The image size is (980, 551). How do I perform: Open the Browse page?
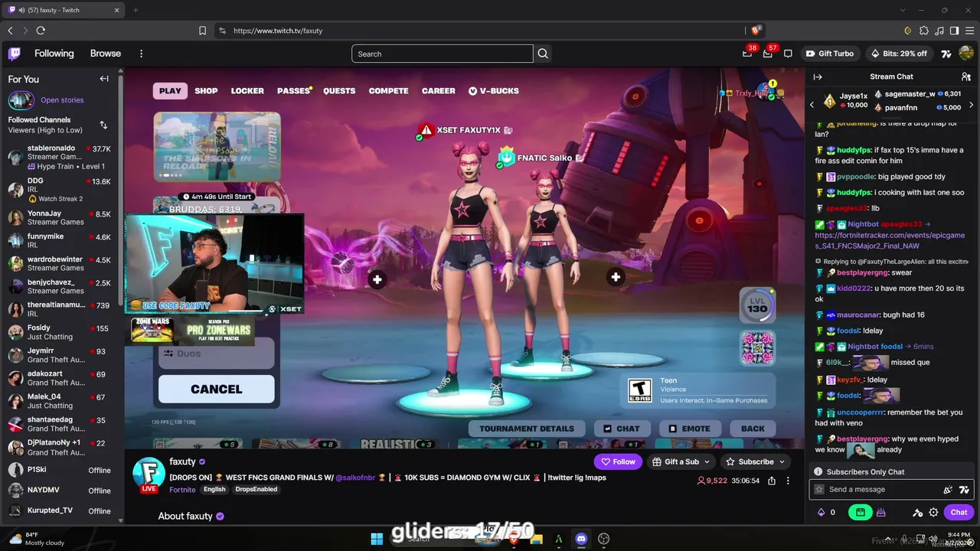106,54
